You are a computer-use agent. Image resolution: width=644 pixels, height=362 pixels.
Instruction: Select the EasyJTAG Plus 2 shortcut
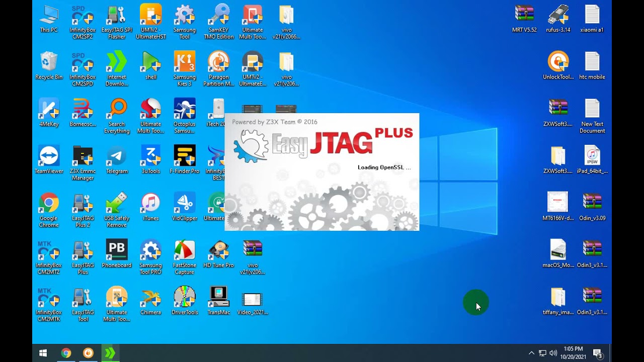pyautogui.click(x=83, y=210)
